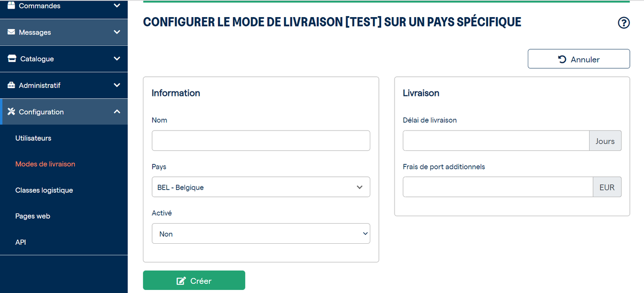Focus the Nom text field
This screenshot has height=293, width=644.
point(261,141)
